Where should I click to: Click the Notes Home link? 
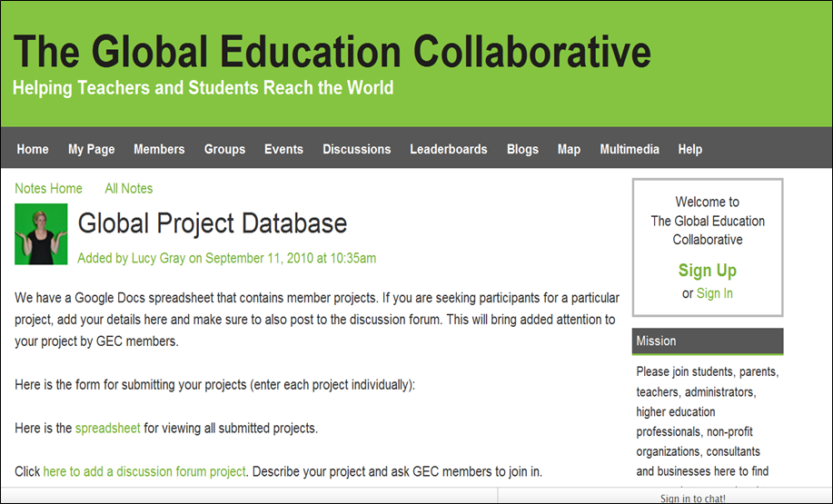pyautogui.click(x=48, y=189)
